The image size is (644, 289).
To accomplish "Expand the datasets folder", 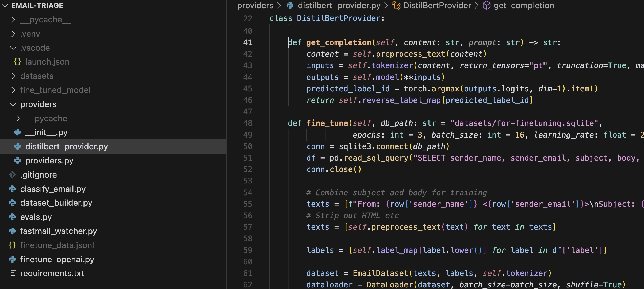I will (x=13, y=76).
